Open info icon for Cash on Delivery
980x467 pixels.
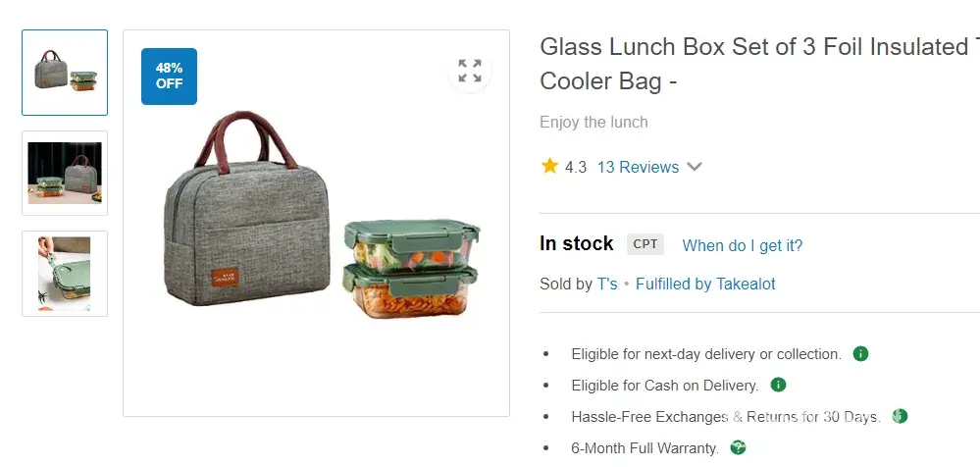[x=778, y=385]
